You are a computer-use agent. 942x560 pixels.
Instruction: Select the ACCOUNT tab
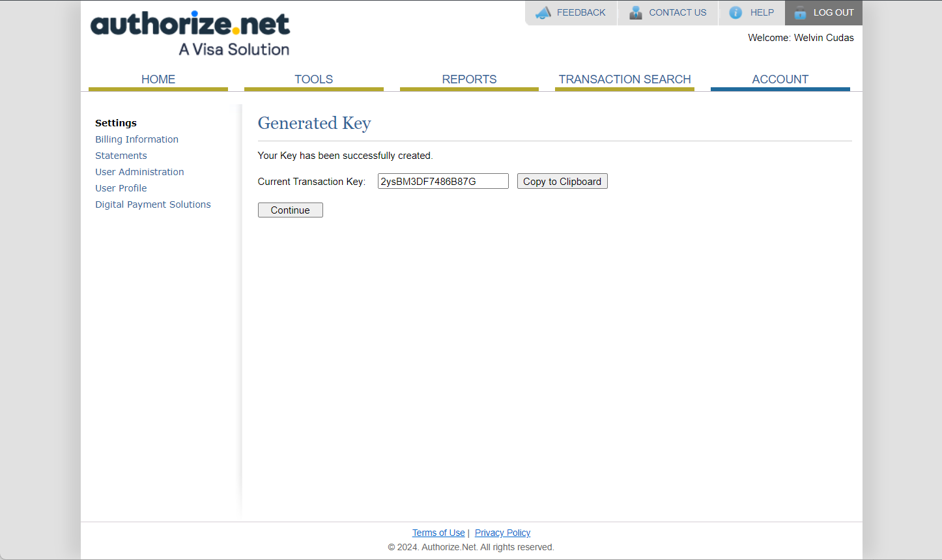780,79
